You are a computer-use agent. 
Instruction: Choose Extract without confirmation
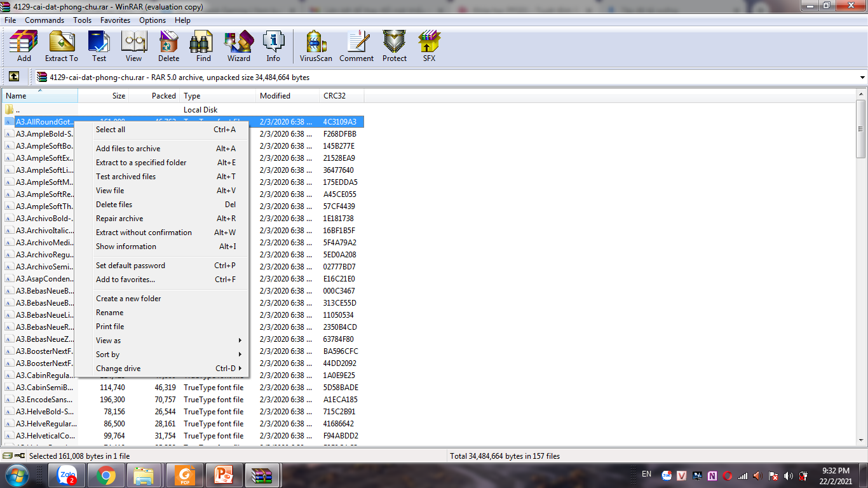pos(161,233)
